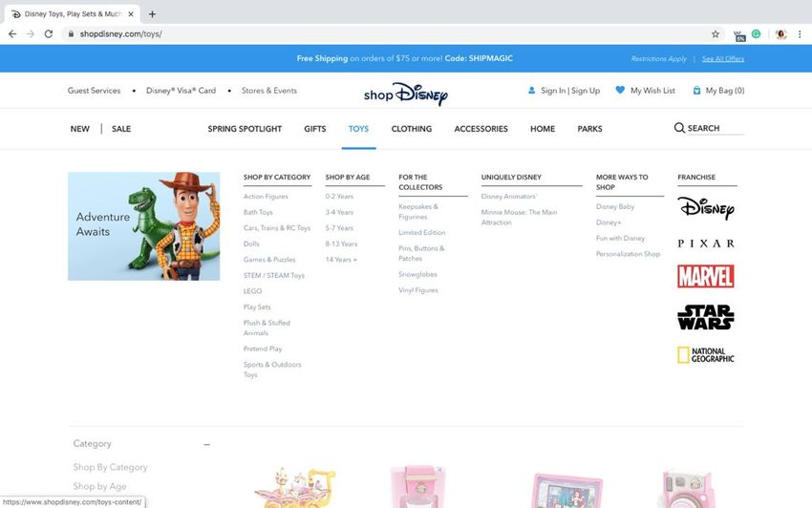Open Stores & Events
The image size is (812, 508).
pos(269,90)
